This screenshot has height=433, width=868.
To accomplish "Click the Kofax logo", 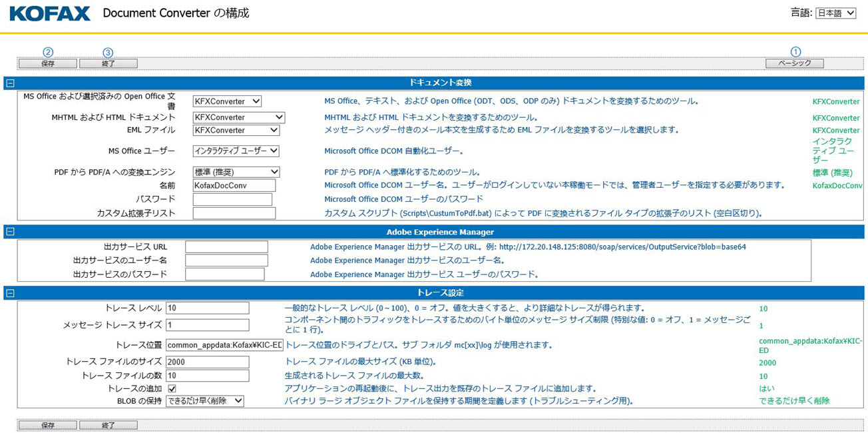I will click(x=50, y=13).
